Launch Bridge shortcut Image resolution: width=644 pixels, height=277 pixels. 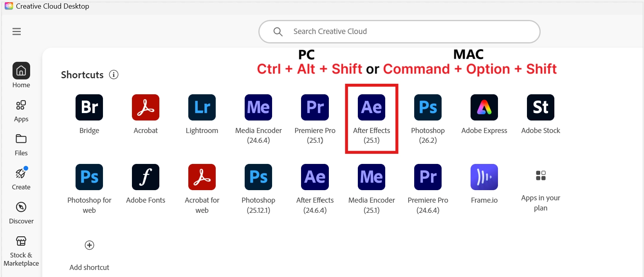(x=89, y=108)
